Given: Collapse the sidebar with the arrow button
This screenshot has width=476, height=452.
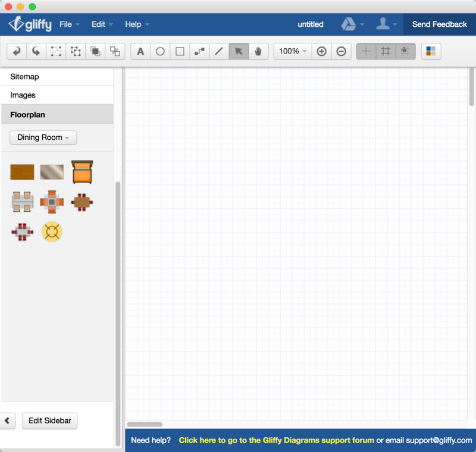Looking at the screenshot, I should tap(7, 420).
